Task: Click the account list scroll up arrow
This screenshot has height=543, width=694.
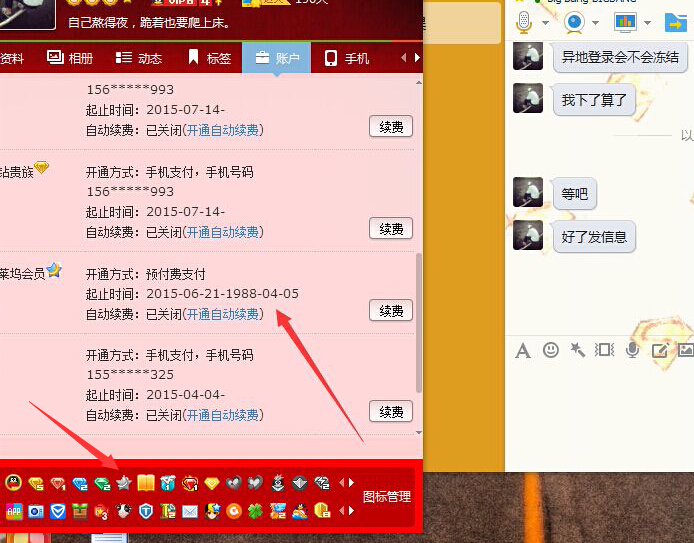Action: coord(419,83)
